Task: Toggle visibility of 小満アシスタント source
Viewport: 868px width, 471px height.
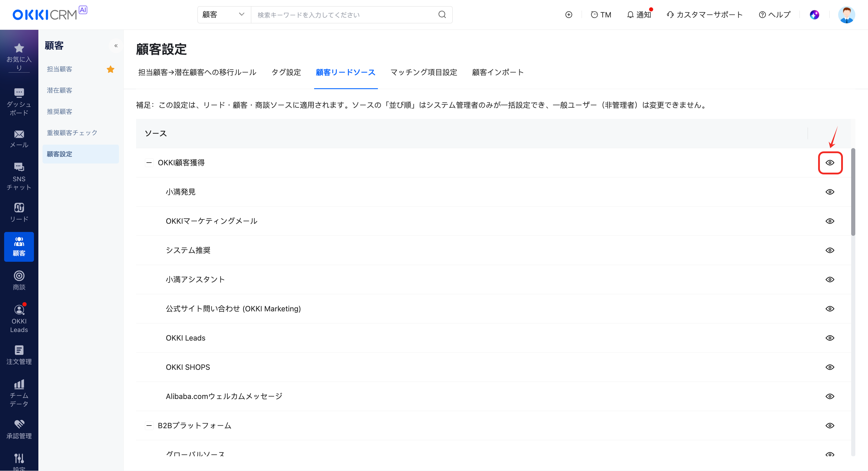Action: (830, 280)
